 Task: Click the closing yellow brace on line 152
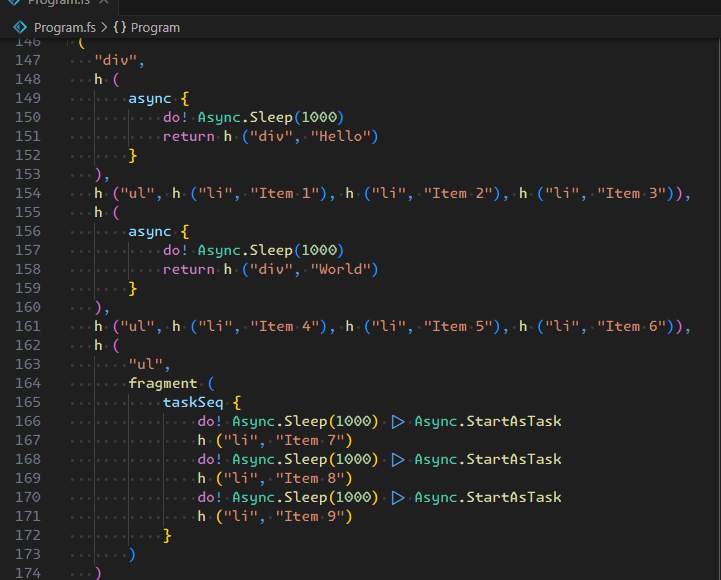pos(132,155)
